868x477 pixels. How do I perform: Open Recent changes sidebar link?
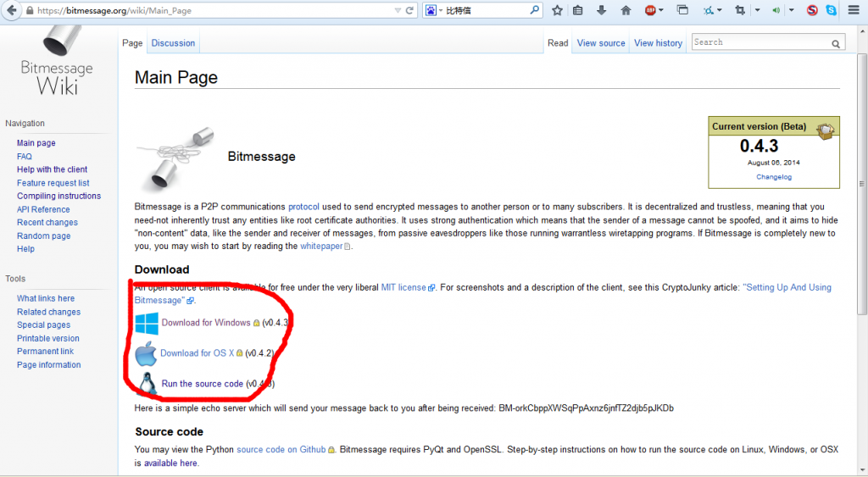(x=47, y=223)
